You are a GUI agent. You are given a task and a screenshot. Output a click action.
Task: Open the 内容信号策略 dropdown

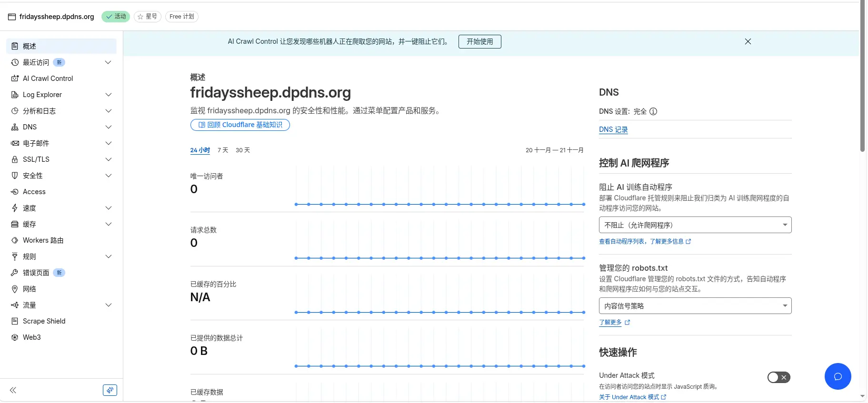tap(695, 306)
